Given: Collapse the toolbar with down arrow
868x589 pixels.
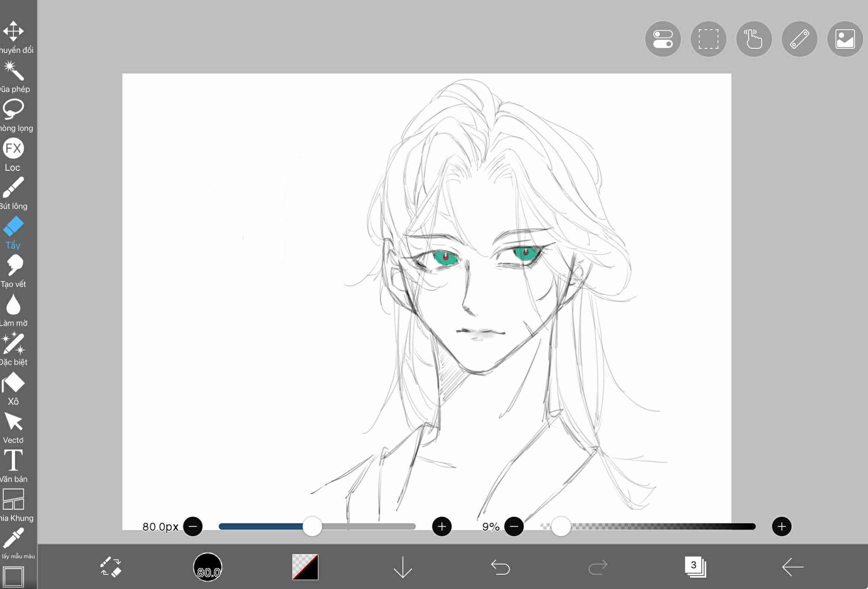Looking at the screenshot, I should [402, 567].
